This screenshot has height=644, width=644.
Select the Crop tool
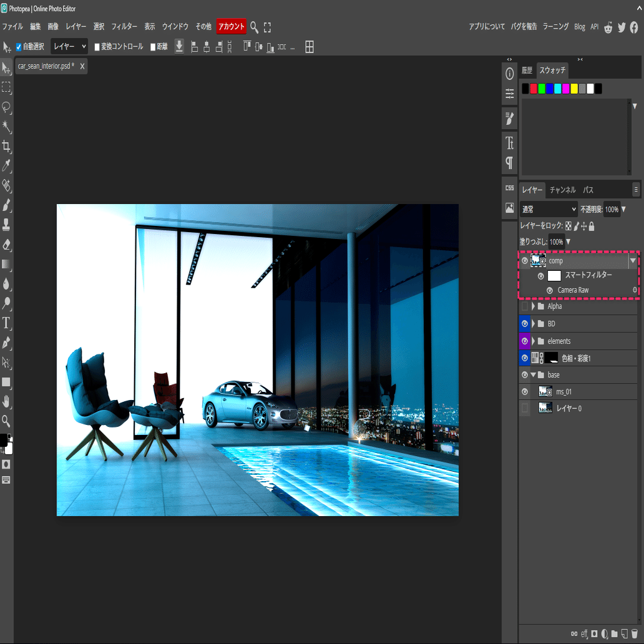[6, 146]
